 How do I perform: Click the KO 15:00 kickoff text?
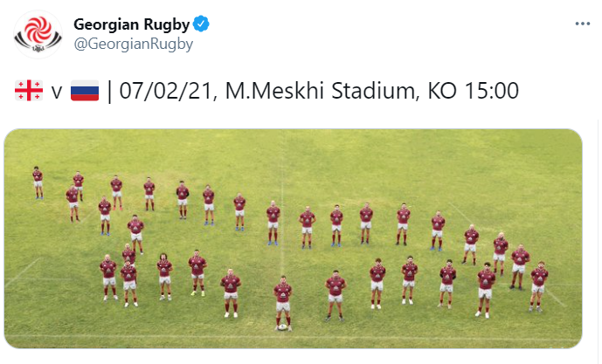pyautogui.click(x=473, y=91)
